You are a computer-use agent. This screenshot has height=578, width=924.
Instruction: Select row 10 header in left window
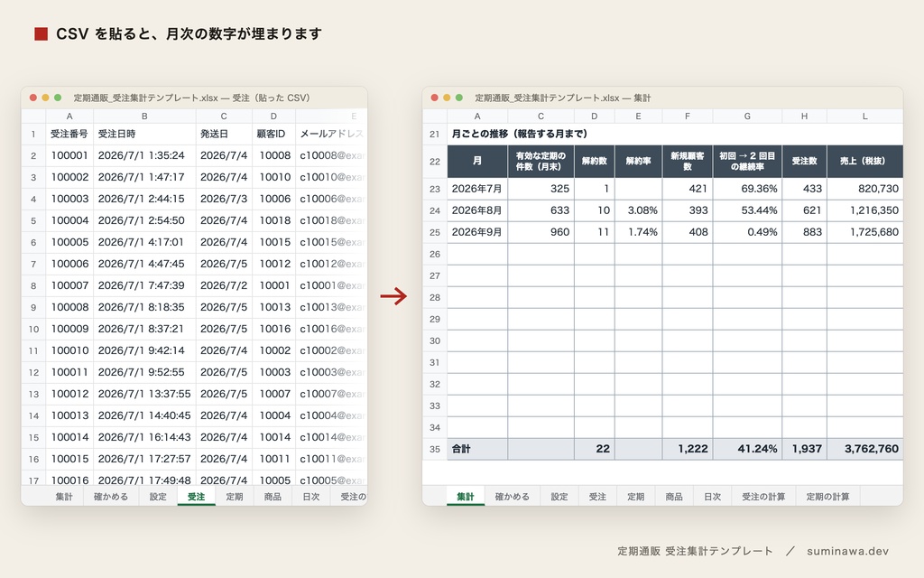33,329
